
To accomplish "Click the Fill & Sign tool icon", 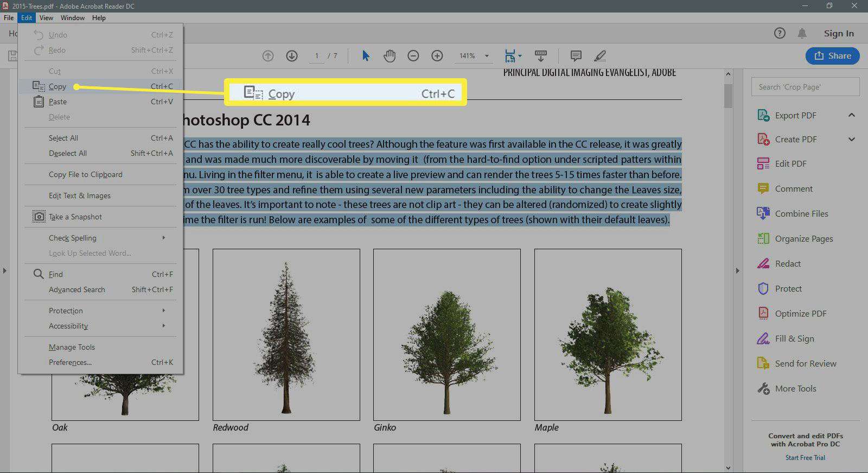I will (x=763, y=338).
